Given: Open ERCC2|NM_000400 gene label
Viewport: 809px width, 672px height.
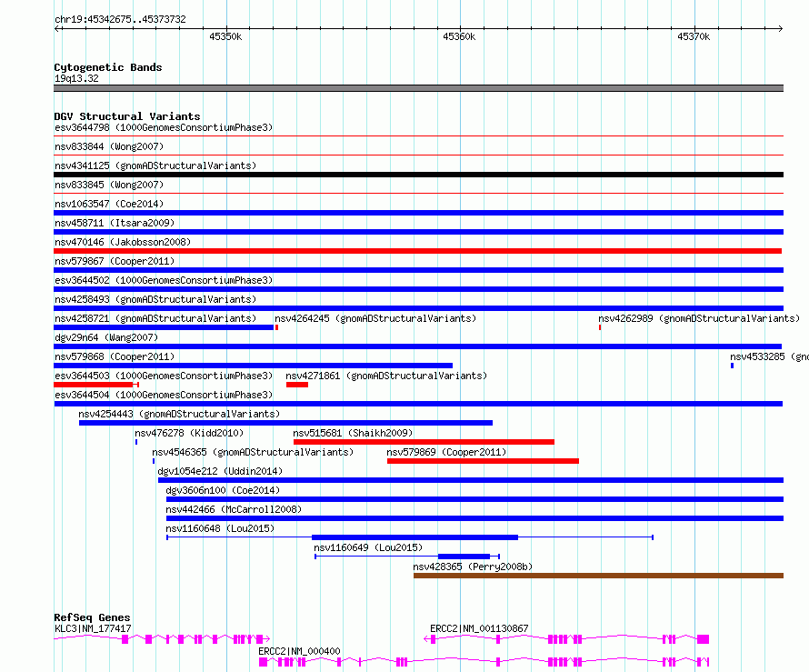Looking at the screenshot, I should point(299,651).
